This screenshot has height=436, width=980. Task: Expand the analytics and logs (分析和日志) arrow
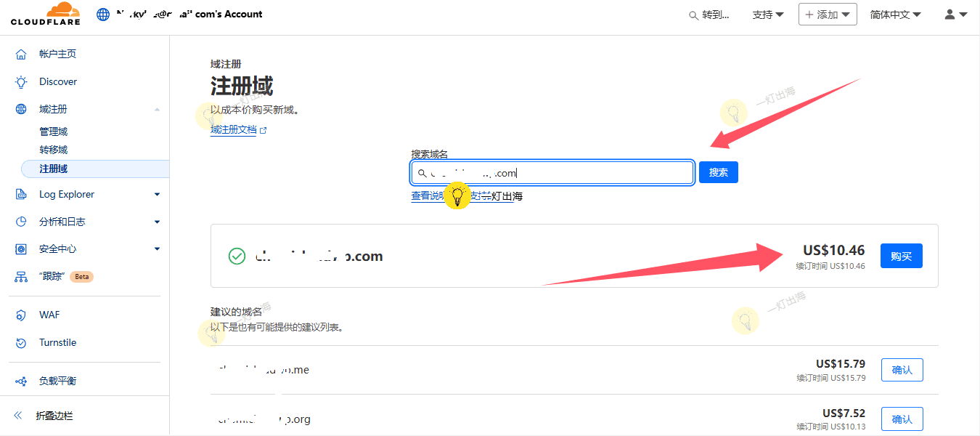157,222
